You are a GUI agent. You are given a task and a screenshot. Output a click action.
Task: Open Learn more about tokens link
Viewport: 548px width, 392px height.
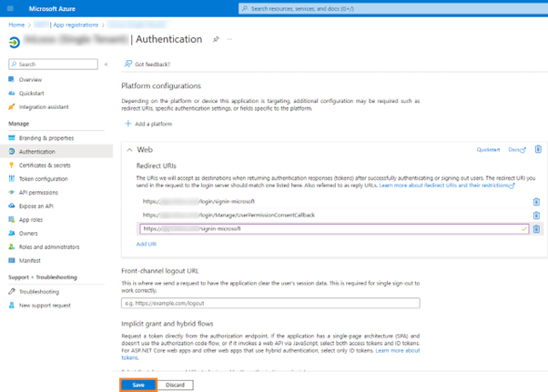(x=398, y=350)
